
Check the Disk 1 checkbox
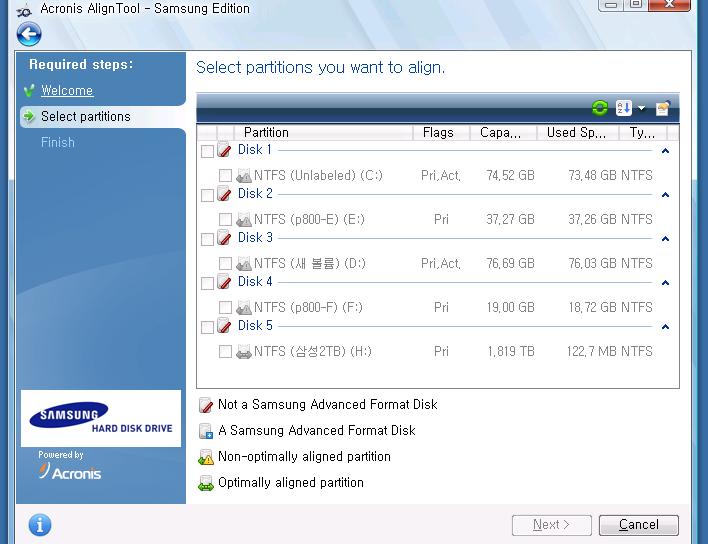click(x=207, y=152)
